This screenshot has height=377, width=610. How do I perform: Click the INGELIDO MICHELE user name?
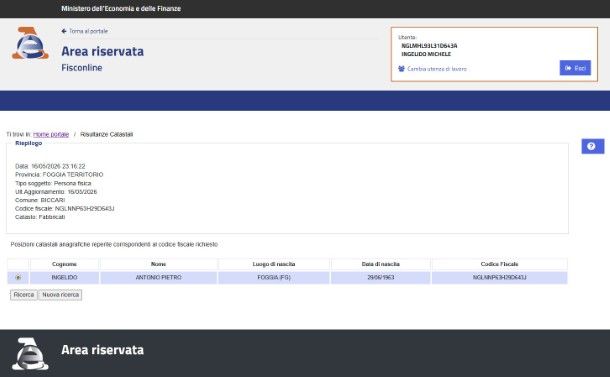coord(426,54)
